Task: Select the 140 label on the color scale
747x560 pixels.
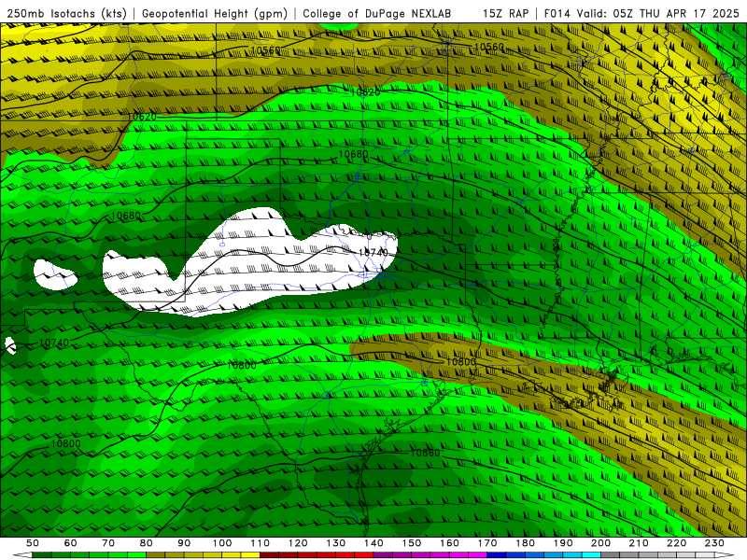Action: point(373,543)
